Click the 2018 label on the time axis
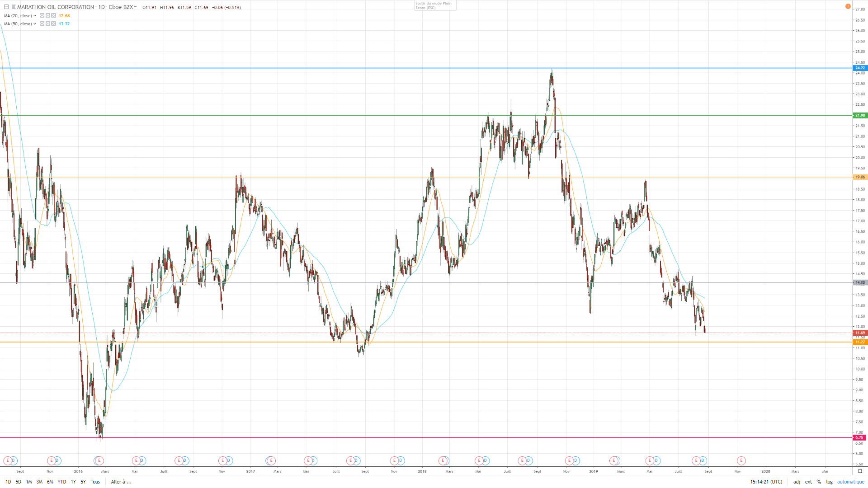Viewport: 868px width, 488px height. click(422, 471)
